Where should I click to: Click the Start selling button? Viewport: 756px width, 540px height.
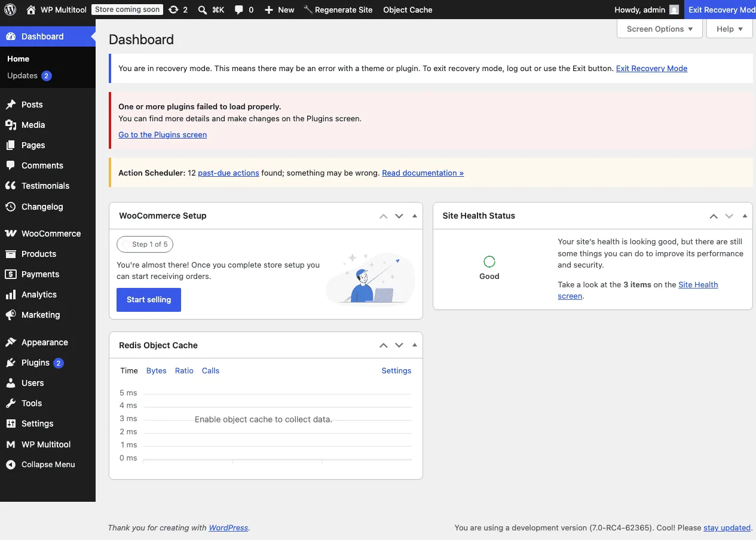point(149,300)
